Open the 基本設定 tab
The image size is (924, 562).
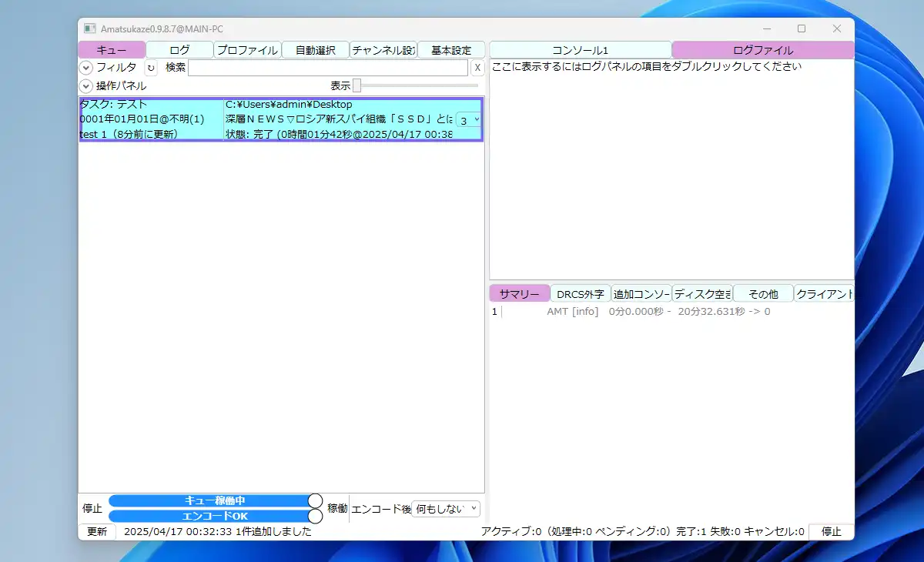click(451, 50)
